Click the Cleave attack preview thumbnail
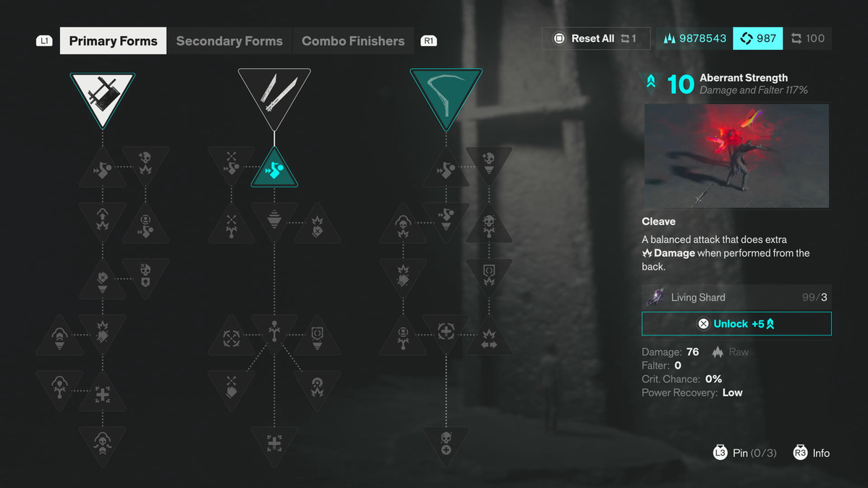 click(736, 155)
